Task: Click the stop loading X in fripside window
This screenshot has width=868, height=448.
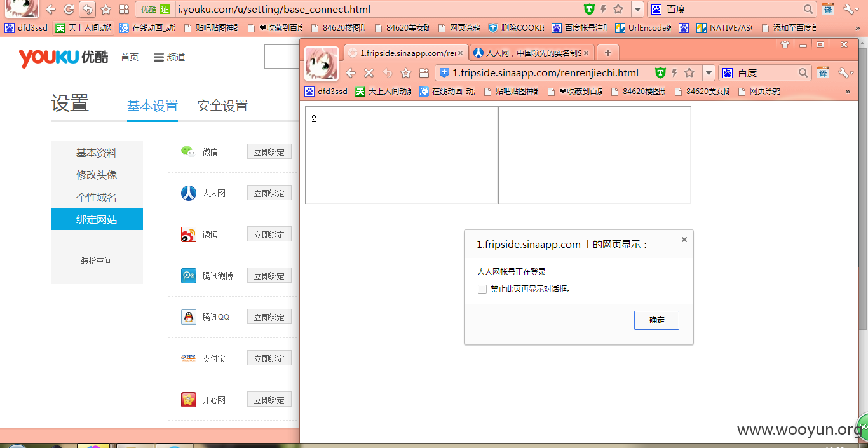Action: point(369,72)
